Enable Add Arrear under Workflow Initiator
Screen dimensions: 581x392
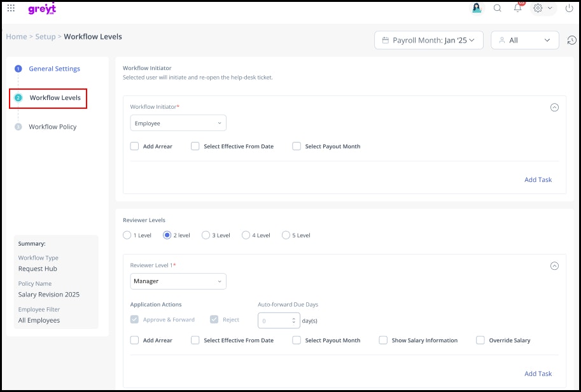click(135, 146)
